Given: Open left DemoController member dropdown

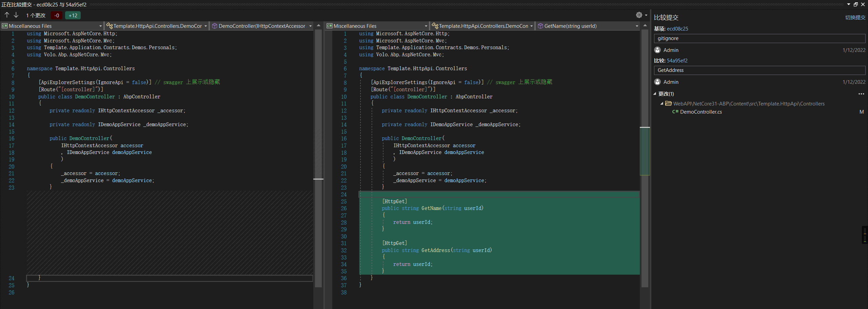Looking at the screenshot, I should click(x=261, y=26).
